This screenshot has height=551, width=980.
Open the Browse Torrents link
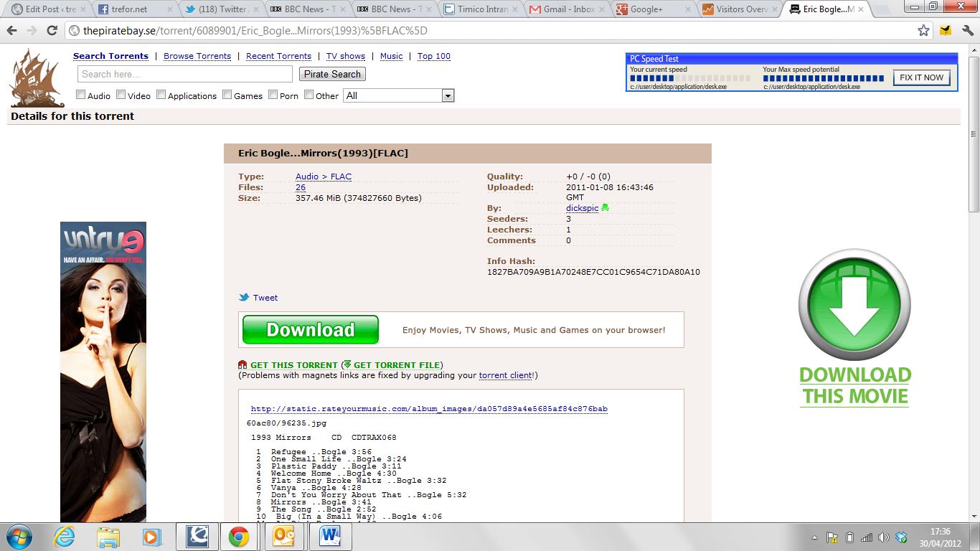coord(197,56)
